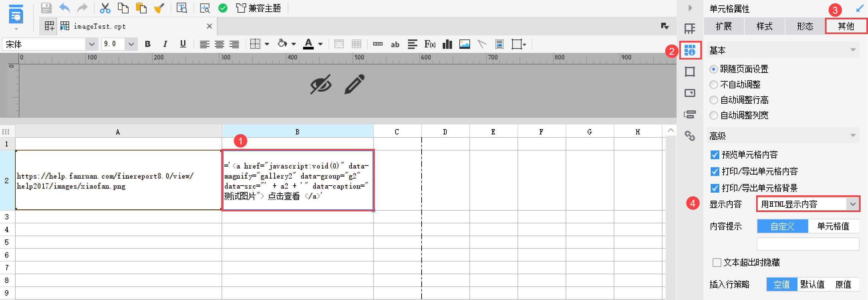This screenshot has height=300, width=868.
Task: Open the conditional attributes sidebar icon
Action: coord(690,114)
